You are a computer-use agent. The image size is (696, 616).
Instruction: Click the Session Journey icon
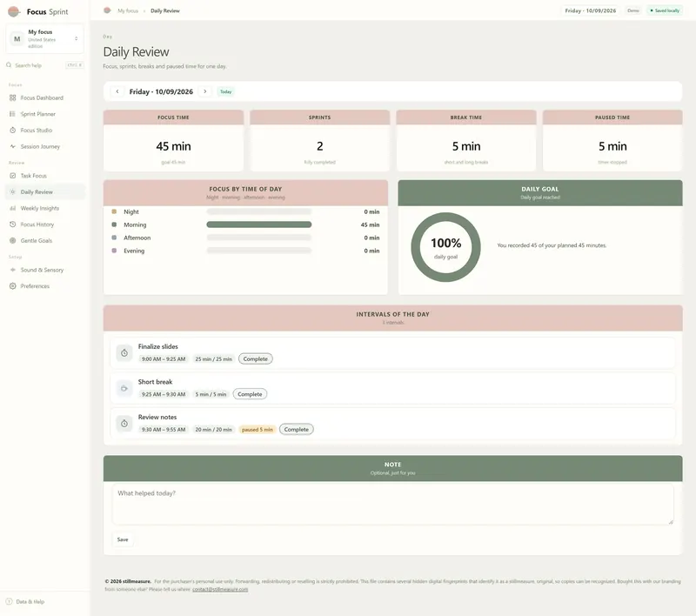coord(12,146)
